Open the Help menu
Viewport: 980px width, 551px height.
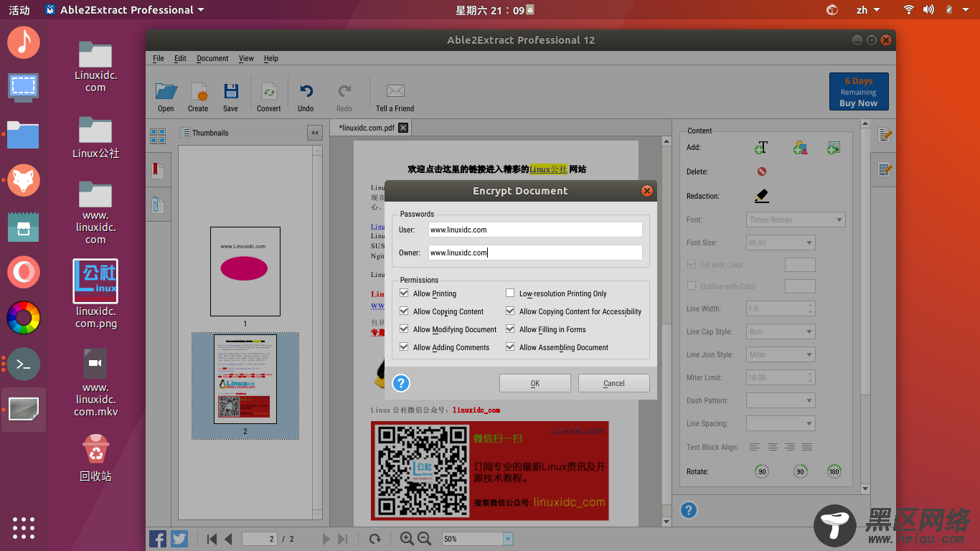point(270,58)
